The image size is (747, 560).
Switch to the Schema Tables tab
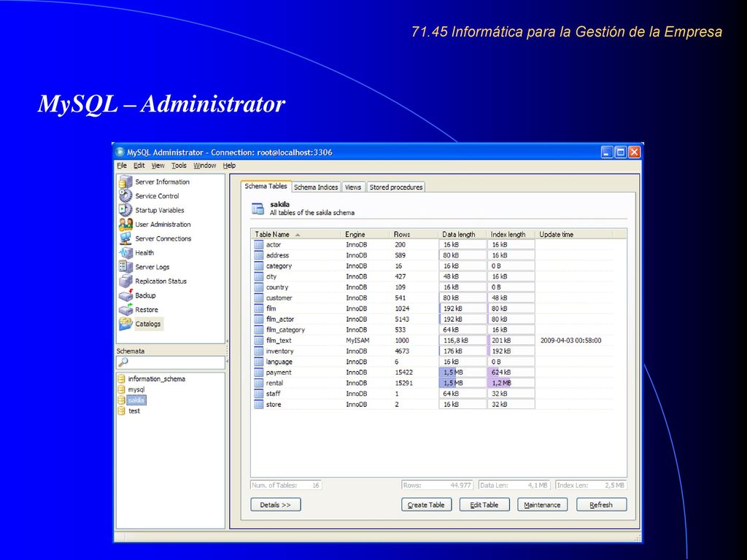(266, 186)
